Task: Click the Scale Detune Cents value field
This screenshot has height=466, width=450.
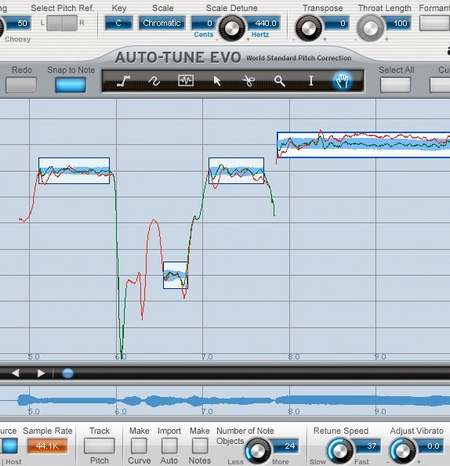Action: coord(204,23)
